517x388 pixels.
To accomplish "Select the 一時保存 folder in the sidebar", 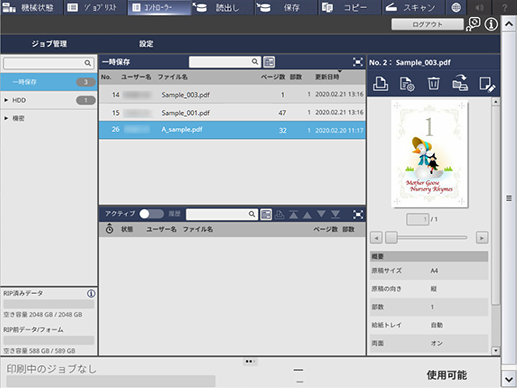I will point(49,82).
